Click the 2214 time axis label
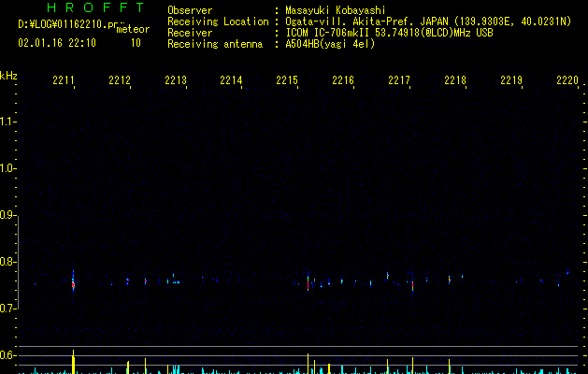Screen dimensions: 588x374 coord(231,80)
